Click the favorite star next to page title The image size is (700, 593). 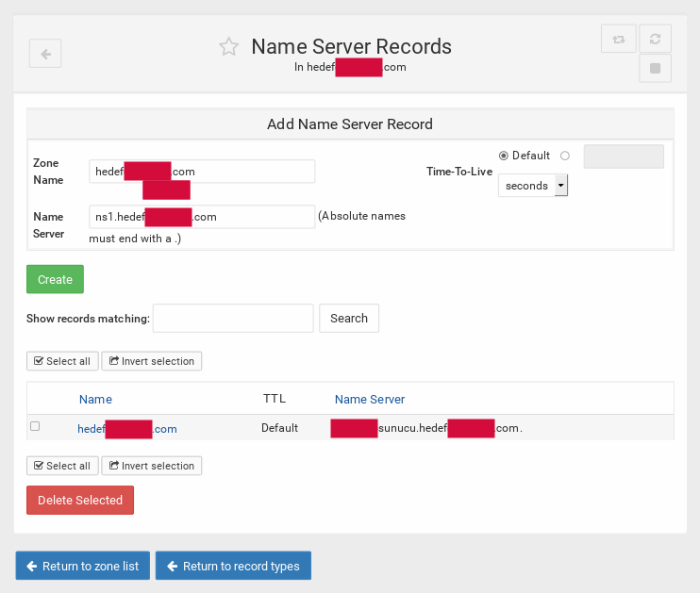228,47
